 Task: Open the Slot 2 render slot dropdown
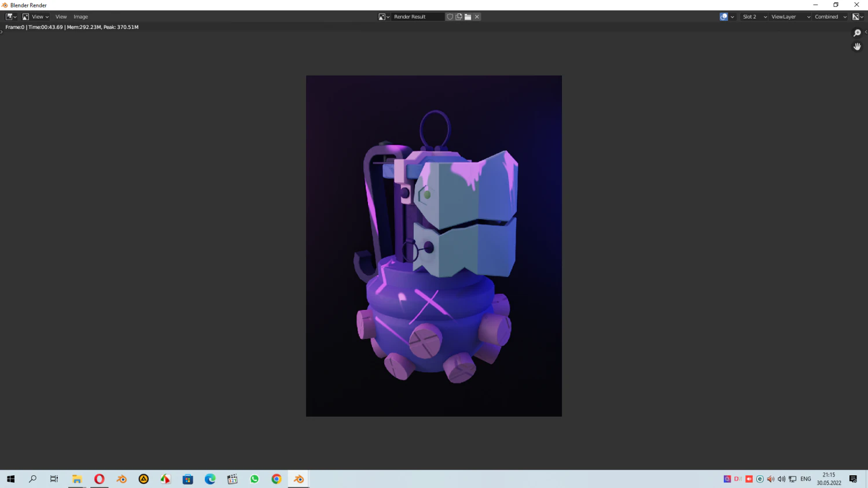coord(755,17)
